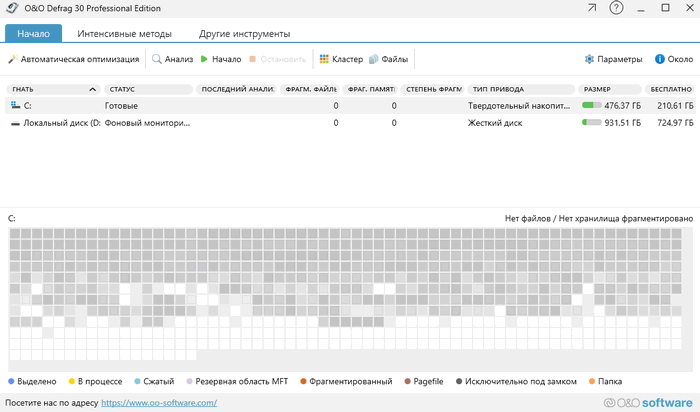Screen dimensions: 700x412
Task: Click the O&O software logo
Action: 648,403
